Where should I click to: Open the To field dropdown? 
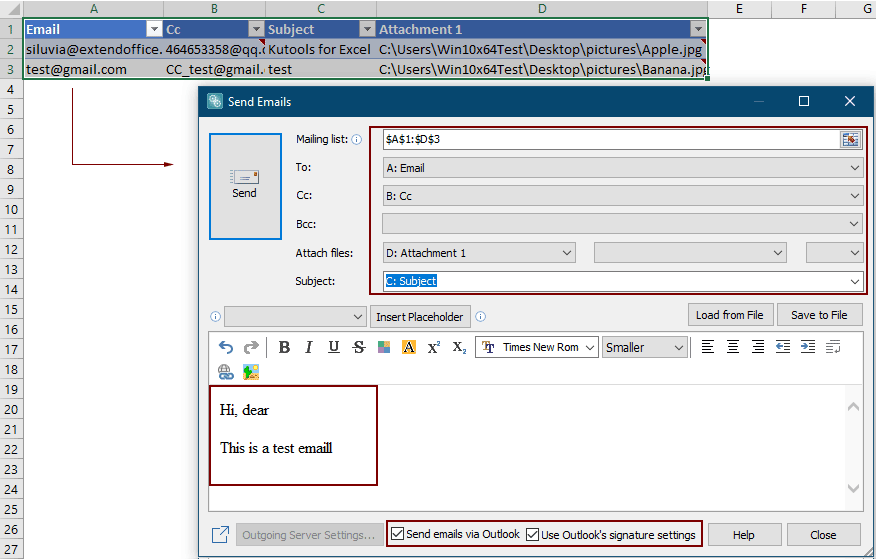tap(854, 169)
